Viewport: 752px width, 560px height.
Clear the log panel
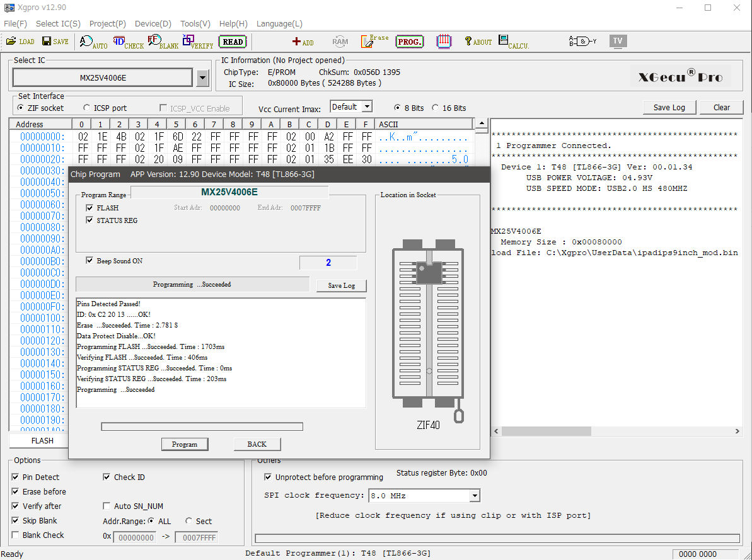(721, 107)
